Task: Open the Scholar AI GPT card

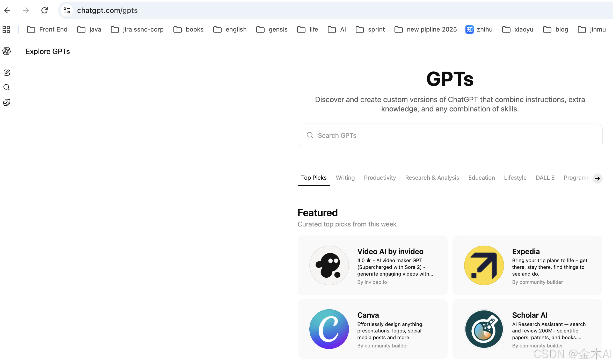Action: 527,329
